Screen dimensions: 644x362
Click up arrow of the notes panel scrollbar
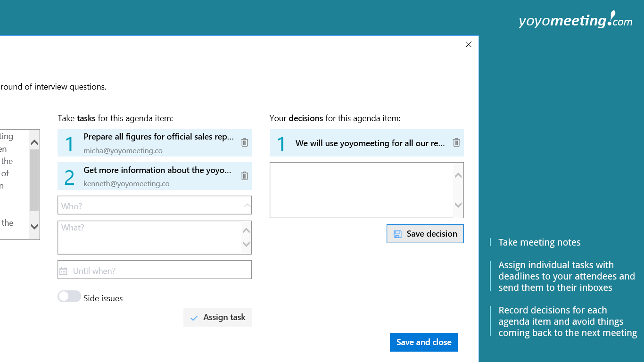tap(34, 142)
